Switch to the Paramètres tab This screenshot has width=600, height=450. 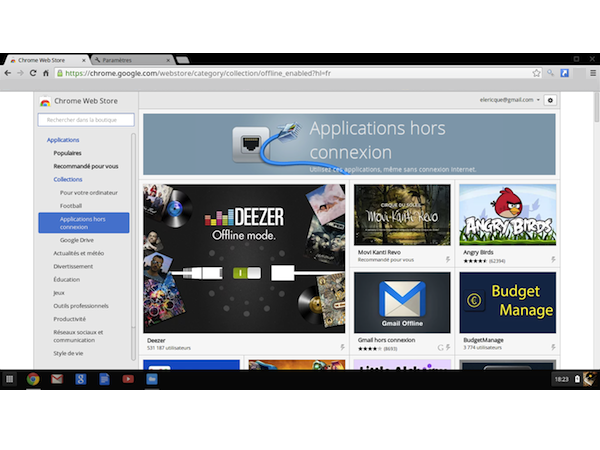[132, 60]
